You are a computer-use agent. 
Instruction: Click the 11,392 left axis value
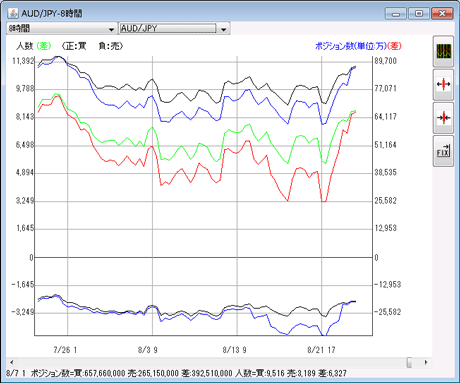coord(23,61)
